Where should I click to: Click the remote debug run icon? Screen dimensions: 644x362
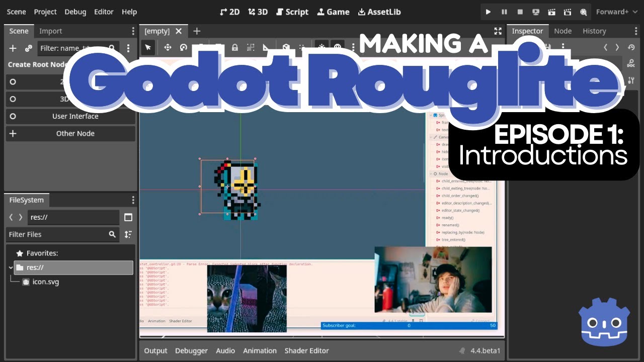coord(536,12)
